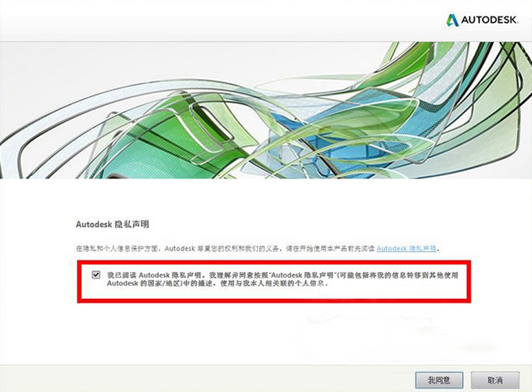This screenshot has height=392, width=532.
Task: Select the 'Autodesk 隐私声明' heading text
Action: pyautogui.click(x=113, y=225)
